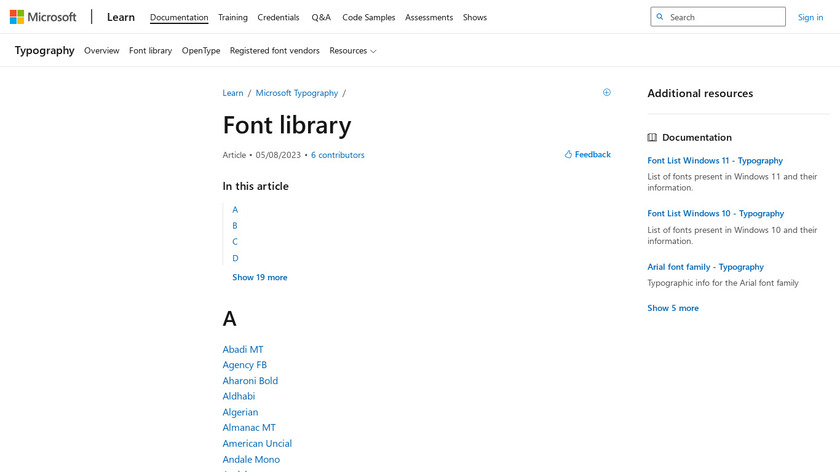Jump to section B in article list
The image size is (840, 472).
pos(235,226)
